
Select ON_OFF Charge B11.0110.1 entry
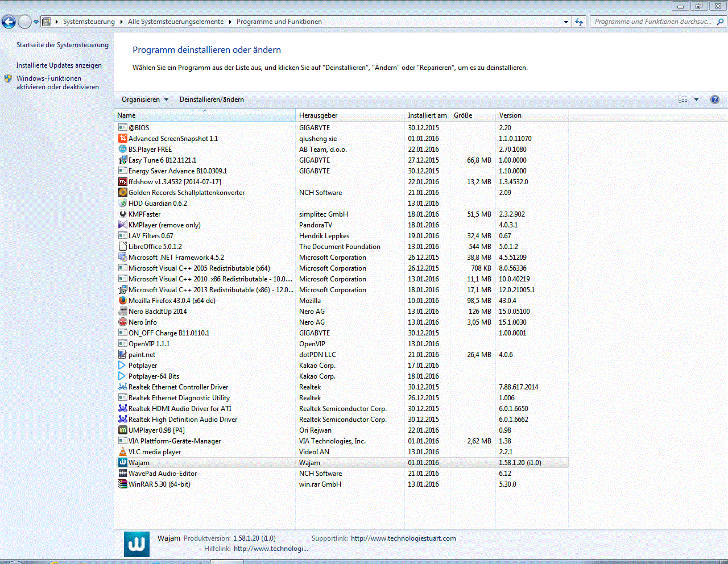pos(341,333)
